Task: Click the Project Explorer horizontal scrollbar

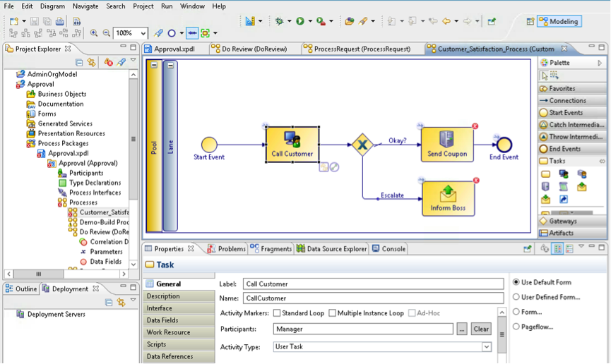Action: coord(39,274)
